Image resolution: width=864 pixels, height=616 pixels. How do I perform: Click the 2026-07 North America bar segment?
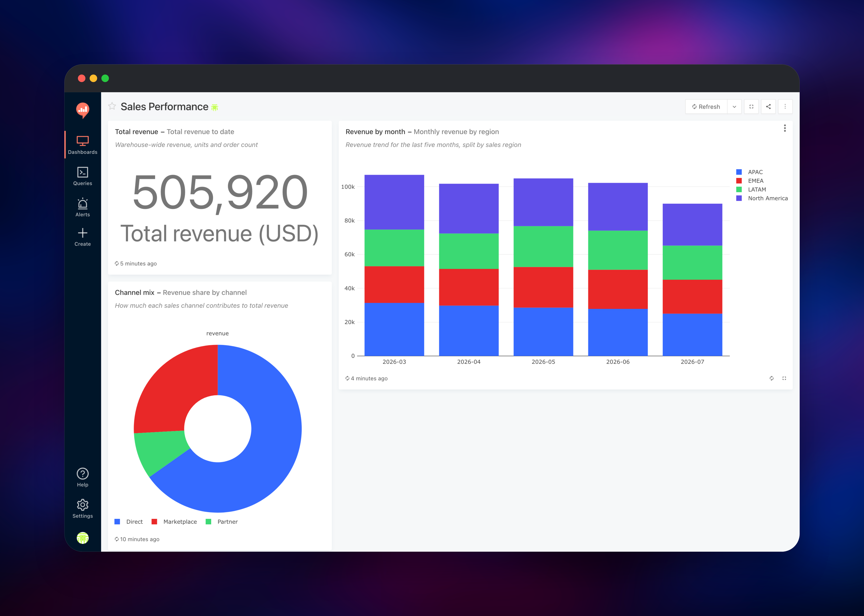(x=692, y=225)
